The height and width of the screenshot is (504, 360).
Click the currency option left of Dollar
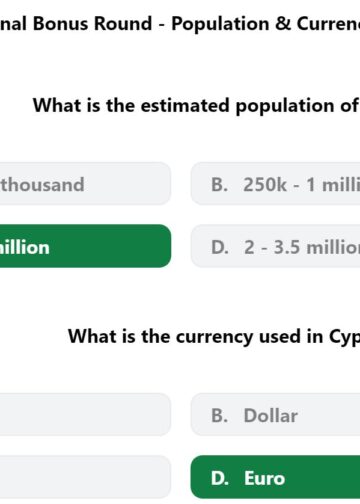click(85, 415)
